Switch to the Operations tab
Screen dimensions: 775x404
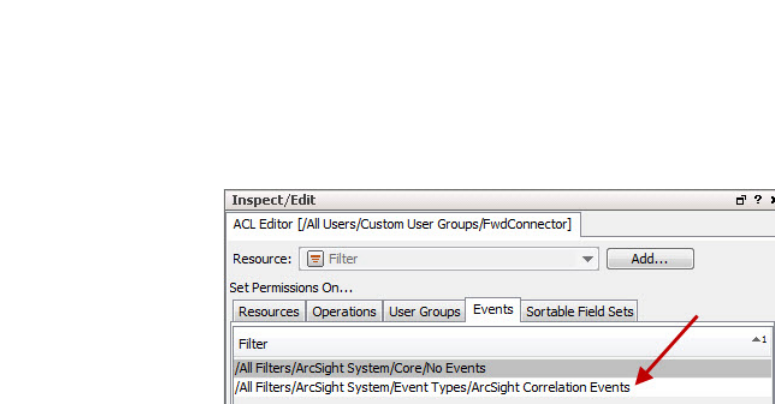point(344,312)
